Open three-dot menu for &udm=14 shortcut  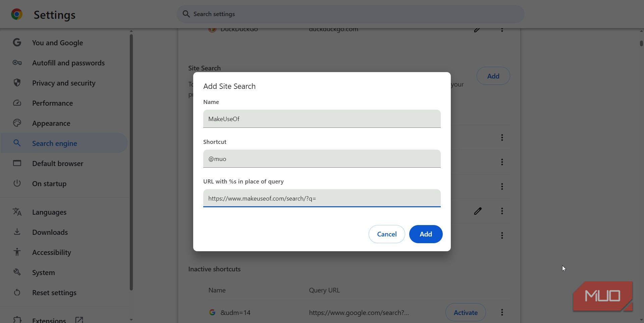tap(502, 313)
